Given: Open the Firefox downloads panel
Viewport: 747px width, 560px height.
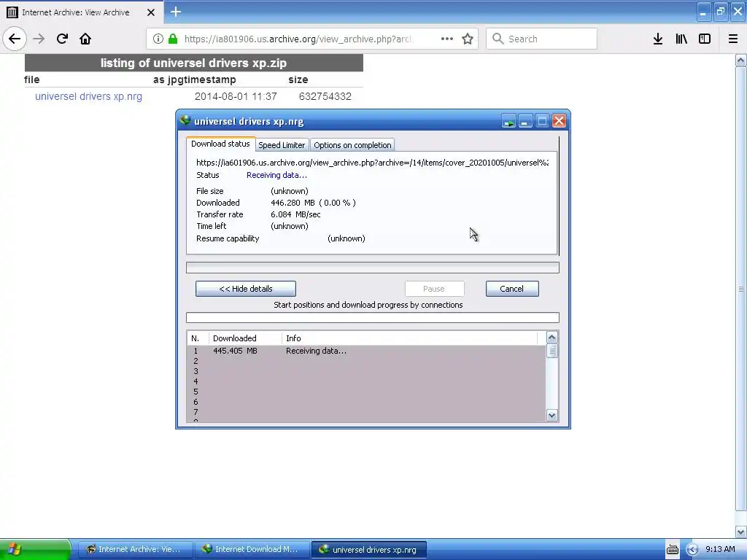Looking at the screenshot, I should tap(658, 39).
